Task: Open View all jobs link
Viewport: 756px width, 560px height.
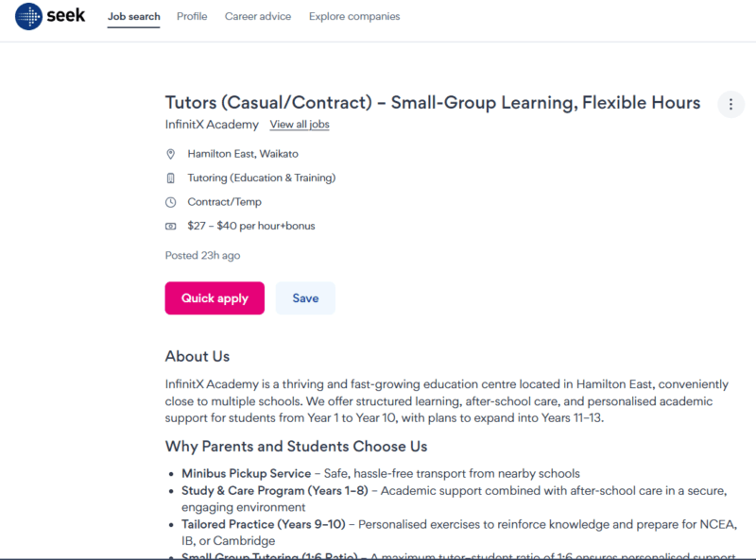Action: (300, 125)
